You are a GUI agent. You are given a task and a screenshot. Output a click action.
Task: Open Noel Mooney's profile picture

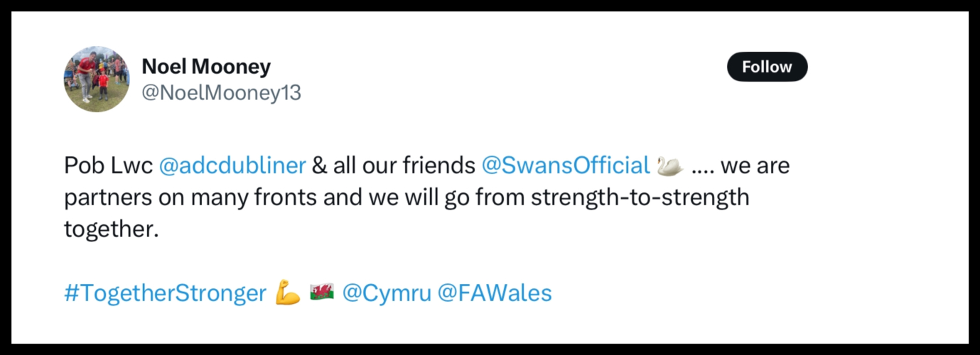click(97, 80)
